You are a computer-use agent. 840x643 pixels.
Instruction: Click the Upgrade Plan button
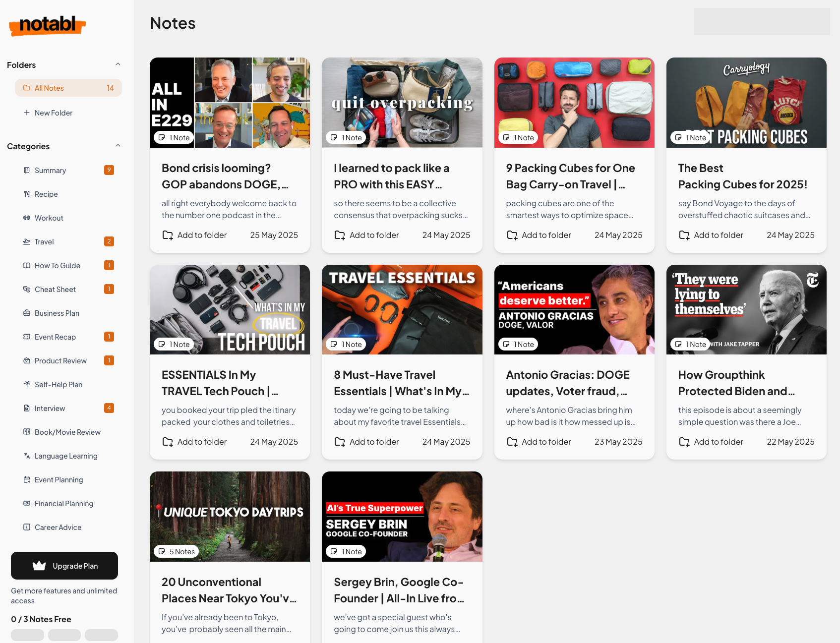pos(64,566)
